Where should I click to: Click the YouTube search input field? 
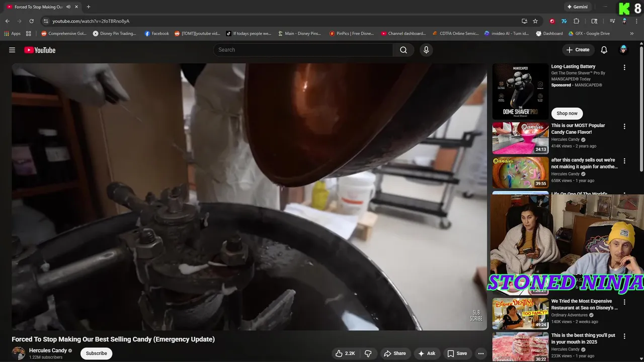coord(303,50)
